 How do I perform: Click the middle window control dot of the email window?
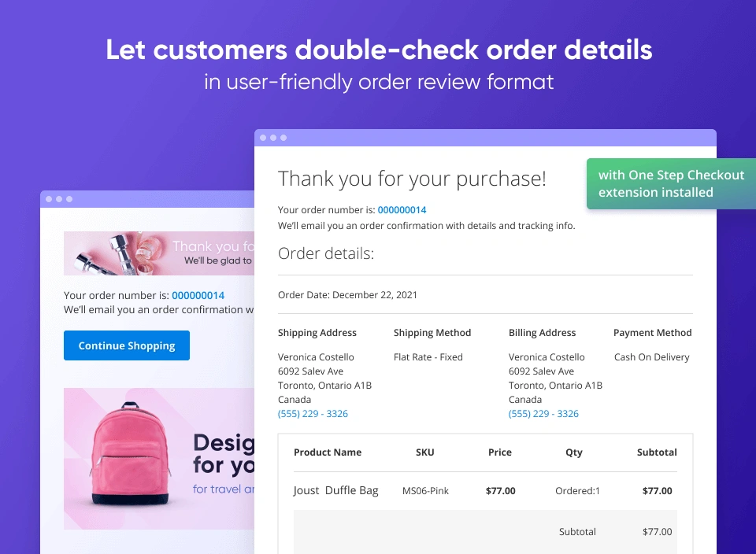click(58, 199)
